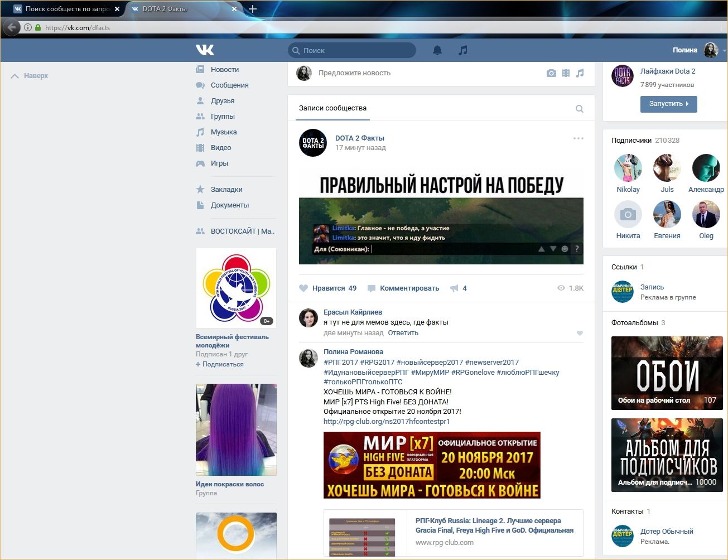Click Подписаться under festival ad
Screen dimensions: 728x560
click(x=220, y=364)
